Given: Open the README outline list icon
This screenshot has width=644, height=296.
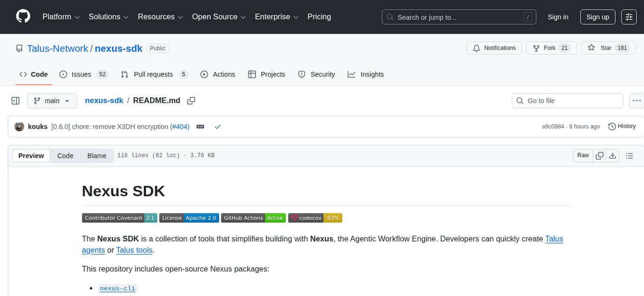Looking at the screenshot, I should click(x=630, y=155).
